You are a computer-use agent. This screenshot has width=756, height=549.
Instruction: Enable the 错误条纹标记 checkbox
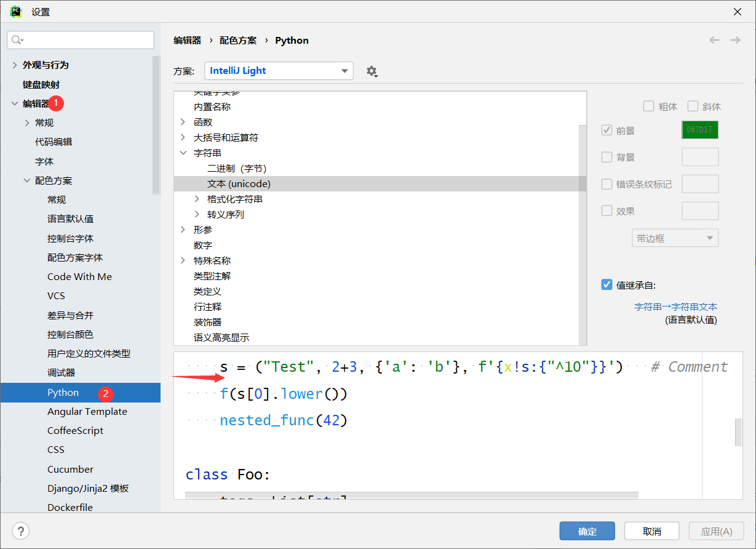607,184
